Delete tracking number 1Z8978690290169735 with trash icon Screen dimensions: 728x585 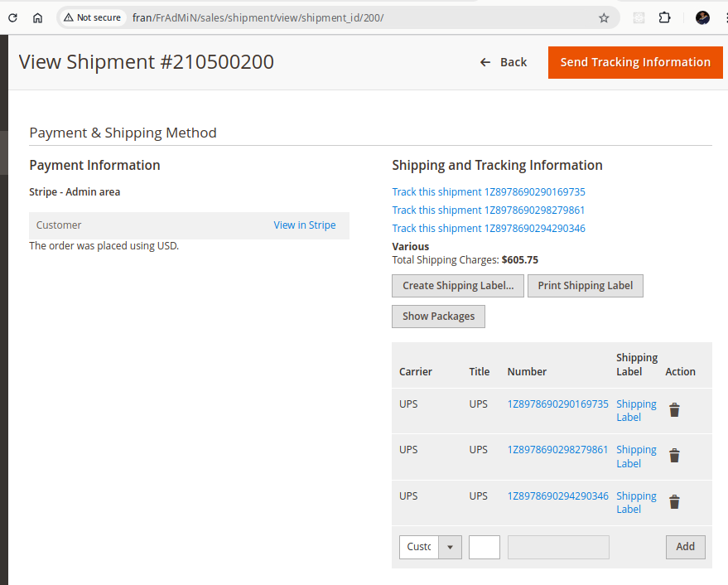(x=674, y=410)
